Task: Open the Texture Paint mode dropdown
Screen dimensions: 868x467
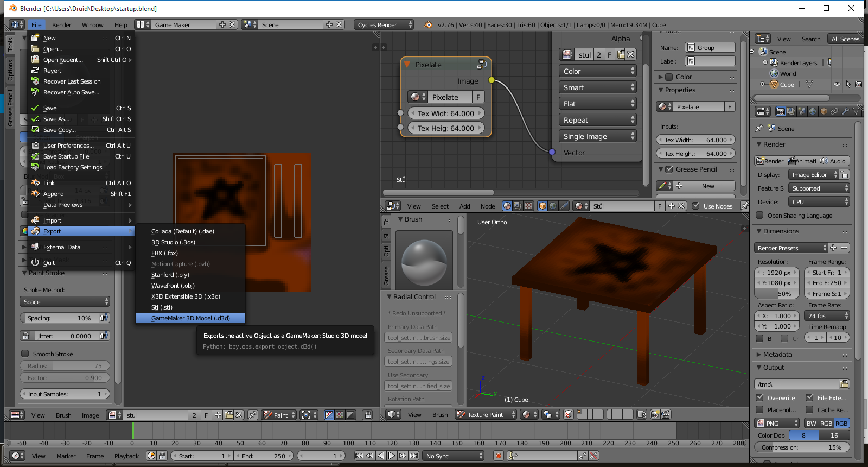Action: 486,415
